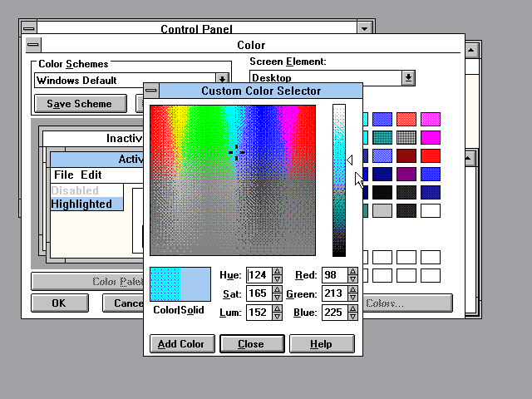The height and width of the screenshot is (399, 532).
Task: Click the crosshair in the color spectrum
Action: [236, 152]
